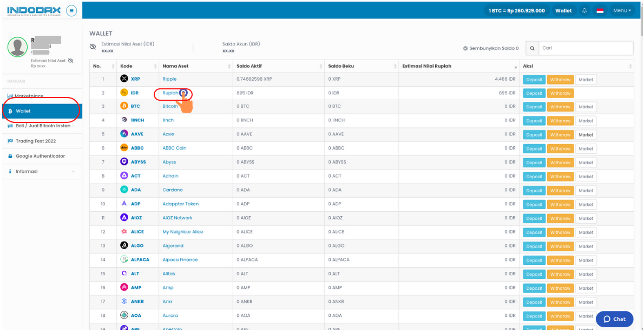
Task: Click Withdraw for the IDR row
Action: point(560,93)
